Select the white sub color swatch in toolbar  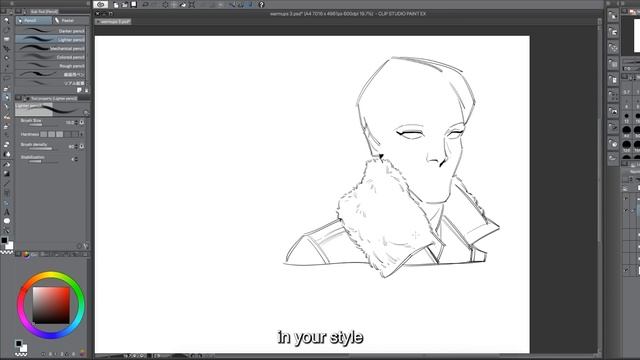pyautogui.click(x=10, y=246)
